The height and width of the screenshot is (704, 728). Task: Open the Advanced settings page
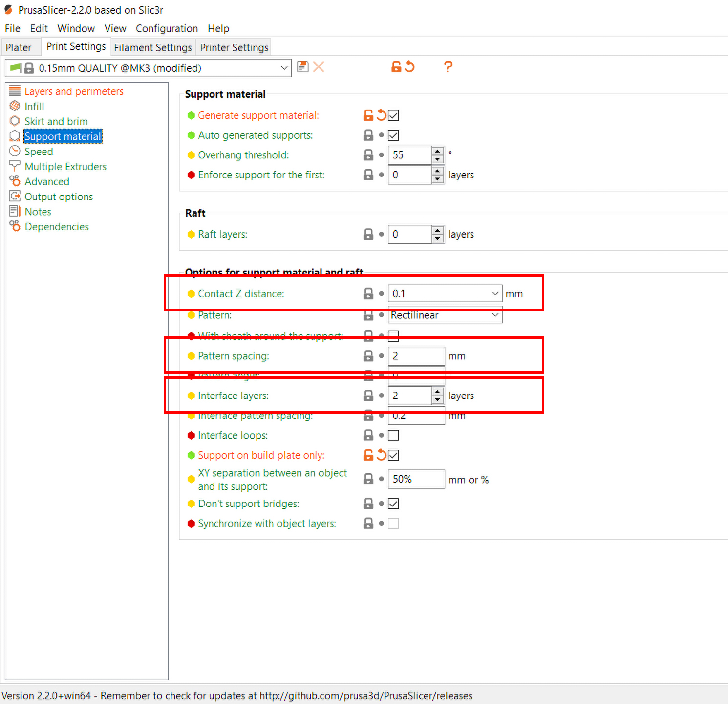pyautogui.click(x=47, y=181)
